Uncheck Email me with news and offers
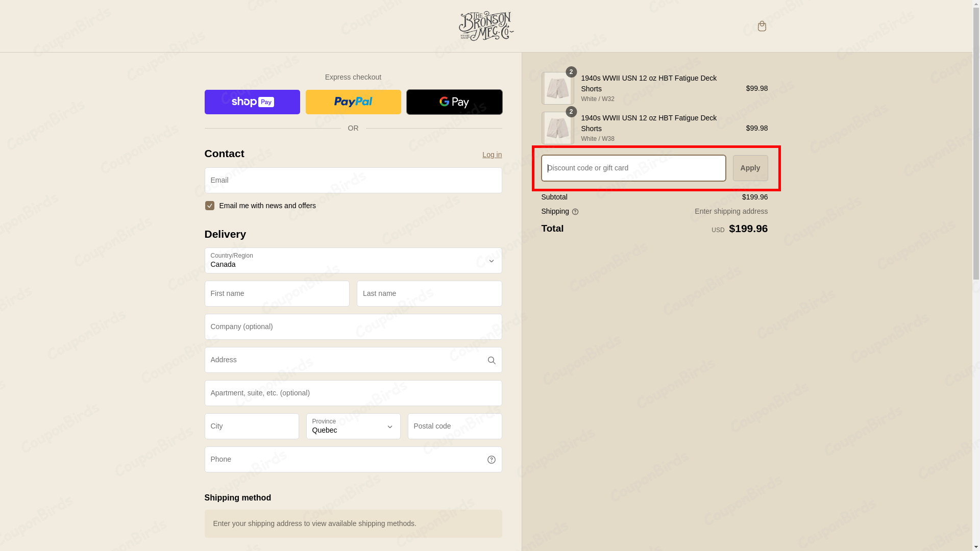 coord(210,206)
